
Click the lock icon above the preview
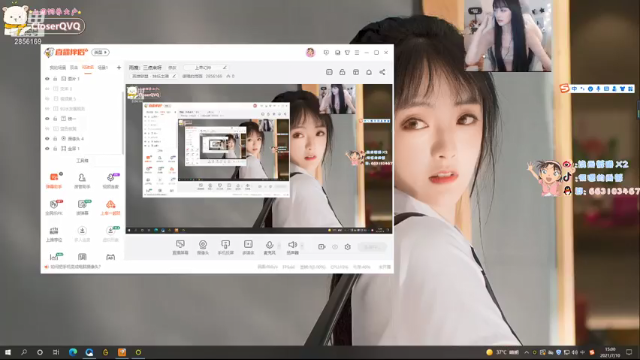point(342,72)
